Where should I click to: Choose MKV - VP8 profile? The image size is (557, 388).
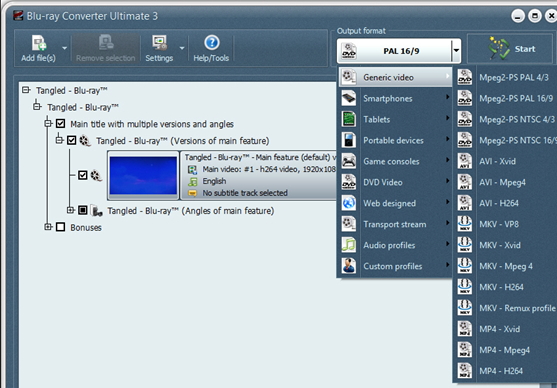tap(506, 224)
